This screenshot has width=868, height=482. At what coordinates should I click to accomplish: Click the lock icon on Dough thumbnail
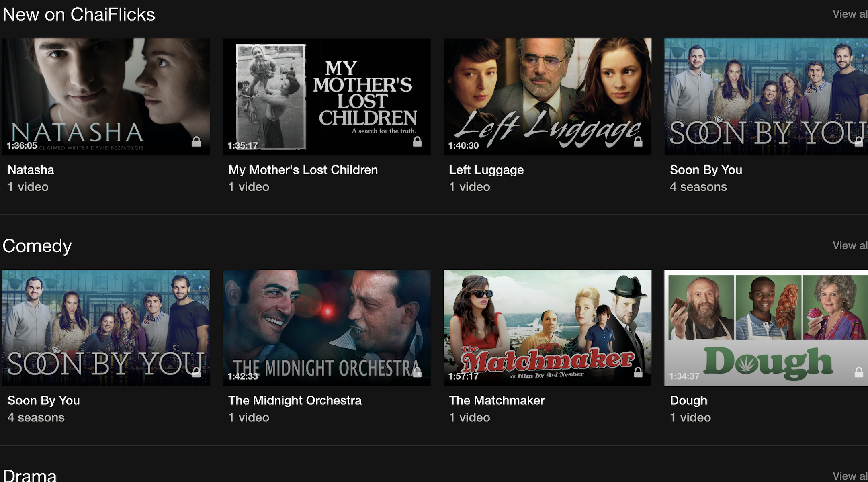[859, 373]
